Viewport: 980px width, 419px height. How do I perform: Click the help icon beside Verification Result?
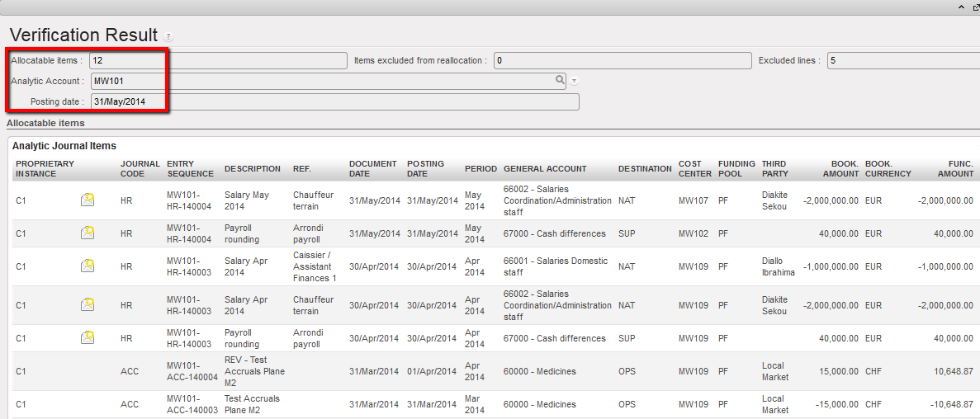[x=168, y=37]
